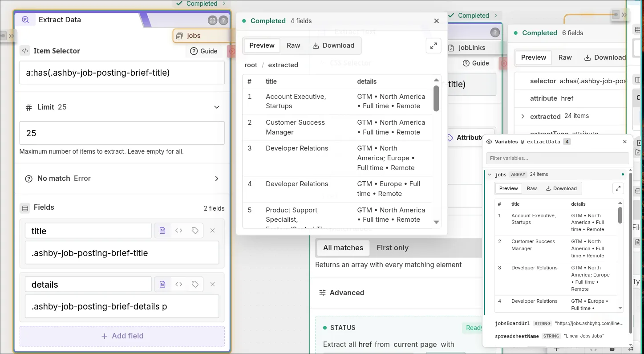The height and width of the screenshot is (354, 644).
Task: Remove the title field
Action: (213, 231)
